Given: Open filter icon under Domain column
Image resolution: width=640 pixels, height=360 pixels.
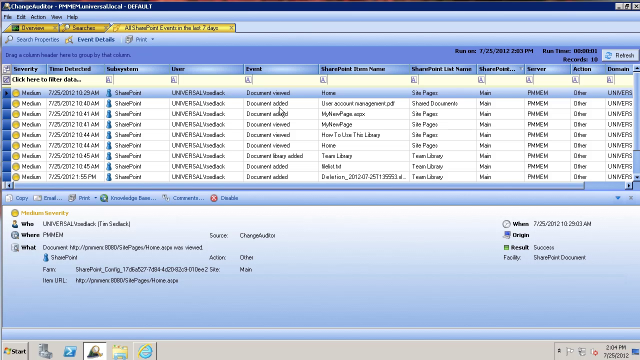Looking at the screenshot, I should 609,80.
